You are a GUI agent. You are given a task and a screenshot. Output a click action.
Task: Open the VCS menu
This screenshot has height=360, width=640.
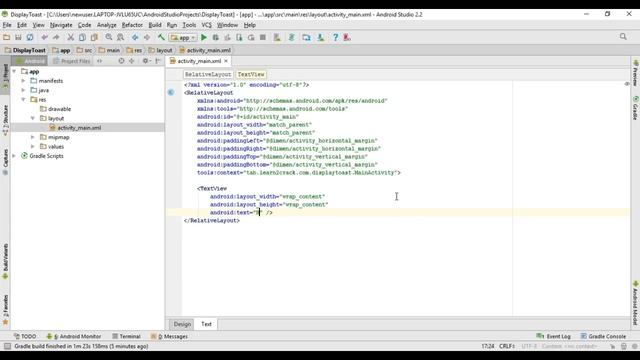click(207, 25)
